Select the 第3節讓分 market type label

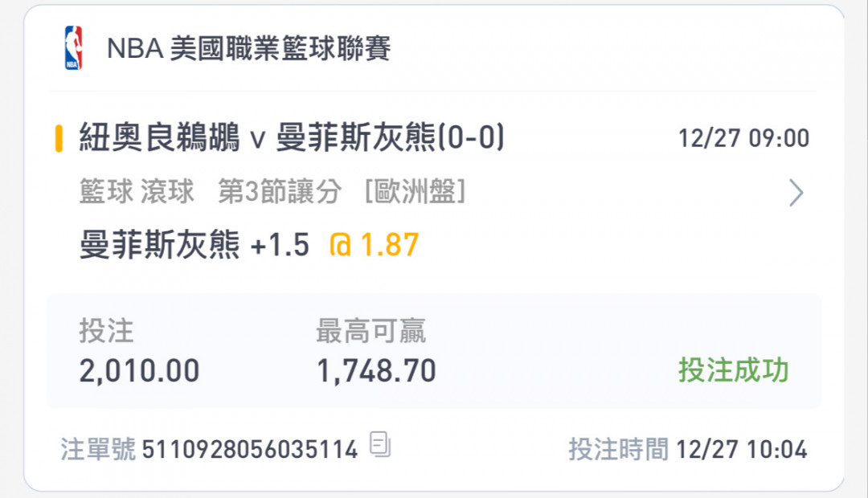click(x=280, y=191)
